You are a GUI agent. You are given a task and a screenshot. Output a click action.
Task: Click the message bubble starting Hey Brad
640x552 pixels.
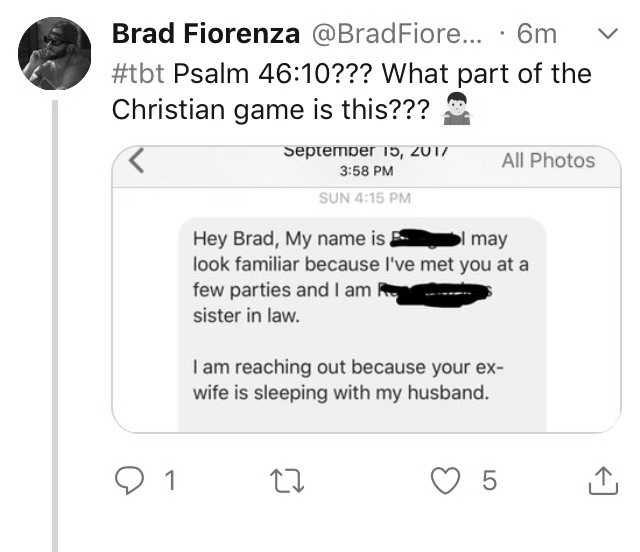tap(362, 324)
